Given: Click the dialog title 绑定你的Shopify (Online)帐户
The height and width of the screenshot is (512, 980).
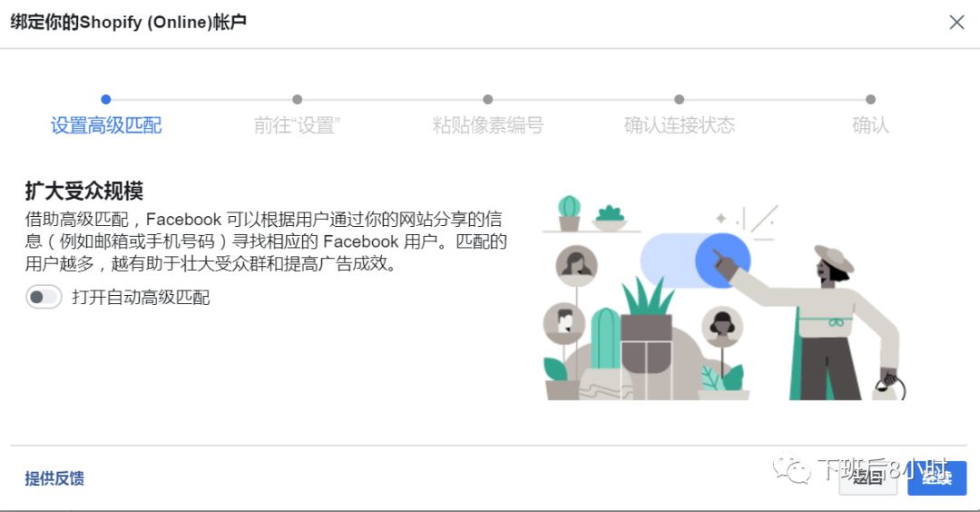Looking at the screenshot, I should click(128, 23).
